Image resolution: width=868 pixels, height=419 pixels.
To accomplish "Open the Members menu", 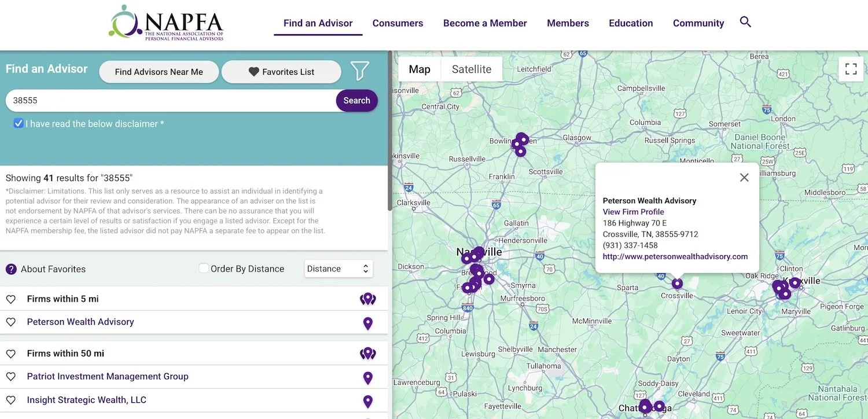I will 568,23.
